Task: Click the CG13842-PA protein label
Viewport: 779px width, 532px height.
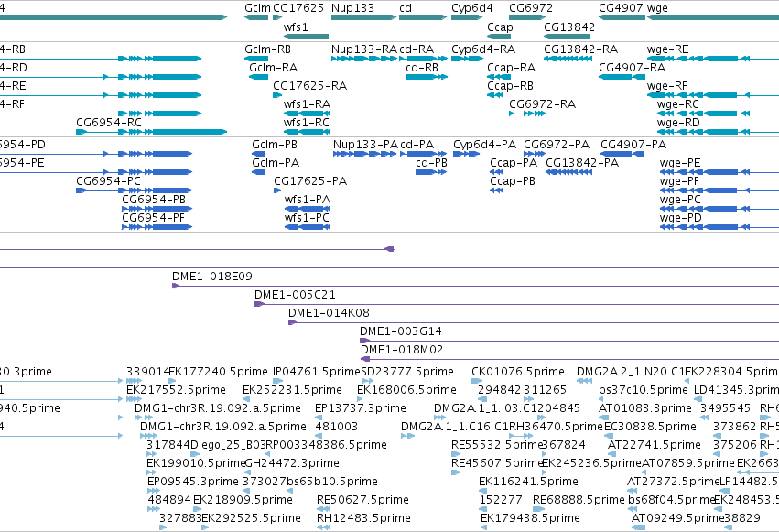Action: click(582, 163)
